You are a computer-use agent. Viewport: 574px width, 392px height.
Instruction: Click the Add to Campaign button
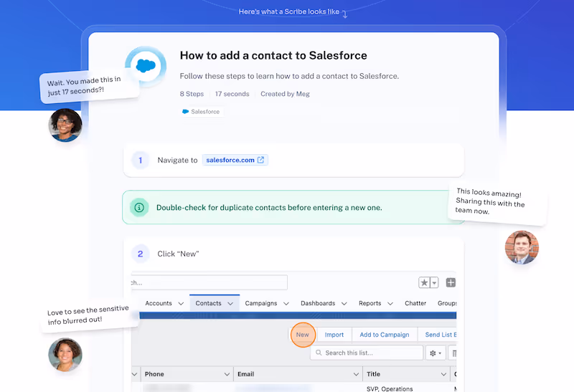click(x=385, y=335)
